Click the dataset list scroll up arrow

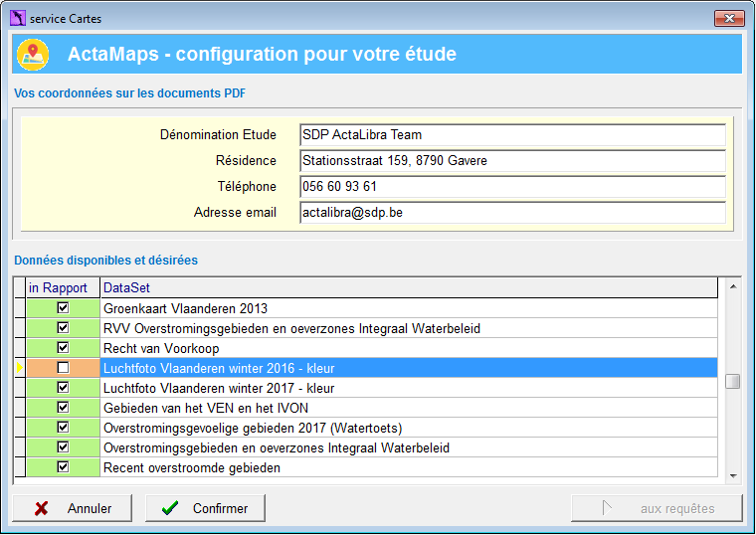click(733, 286)
